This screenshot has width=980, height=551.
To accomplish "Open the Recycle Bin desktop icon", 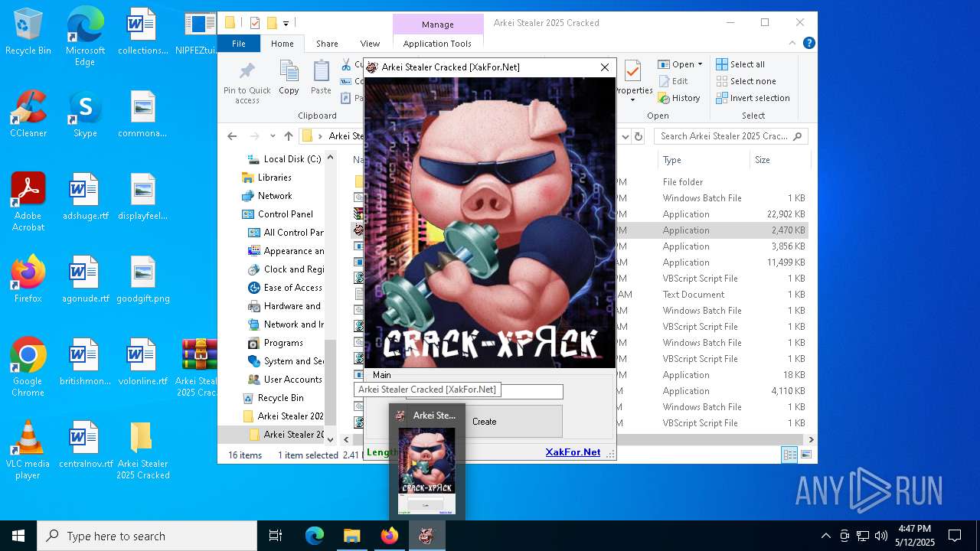I will click(x=28, y=32).
